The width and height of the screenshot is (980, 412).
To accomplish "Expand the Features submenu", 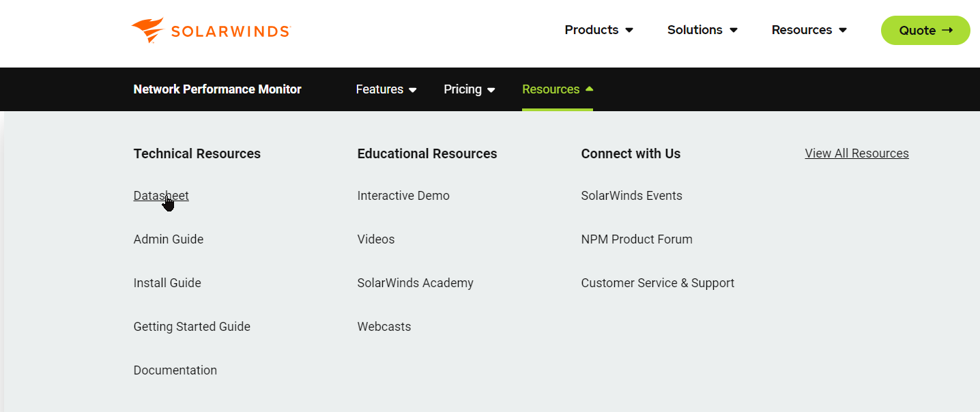I will (386, 89).
